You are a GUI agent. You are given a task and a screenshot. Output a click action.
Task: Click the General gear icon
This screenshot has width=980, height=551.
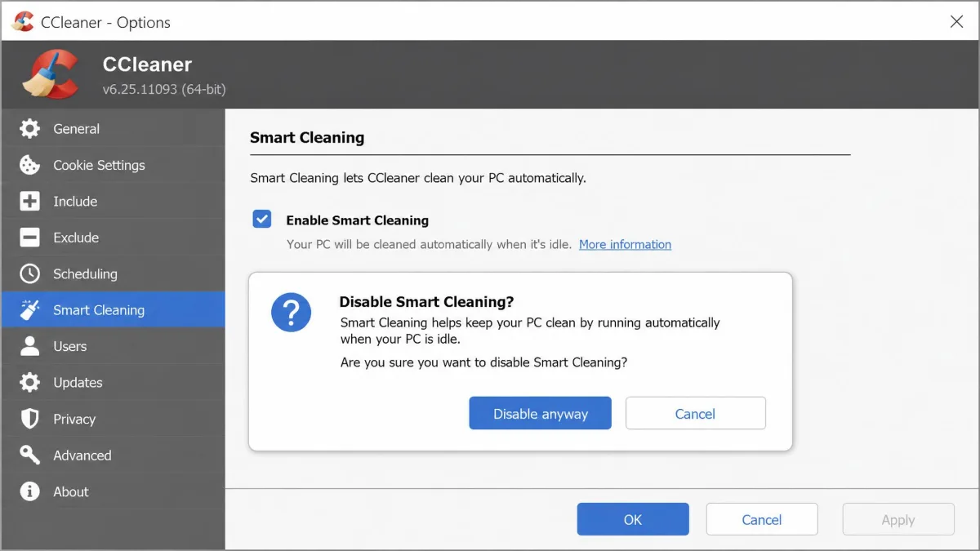tap(30, 129)
